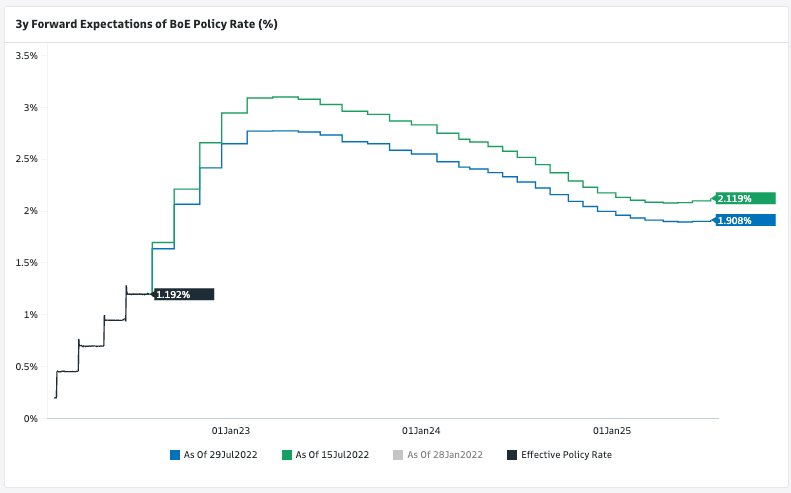The image size is (791, 493).
Task: Click the gray As Of 28Jan2022 legend swatch
Action: click(x=400, y=454)
